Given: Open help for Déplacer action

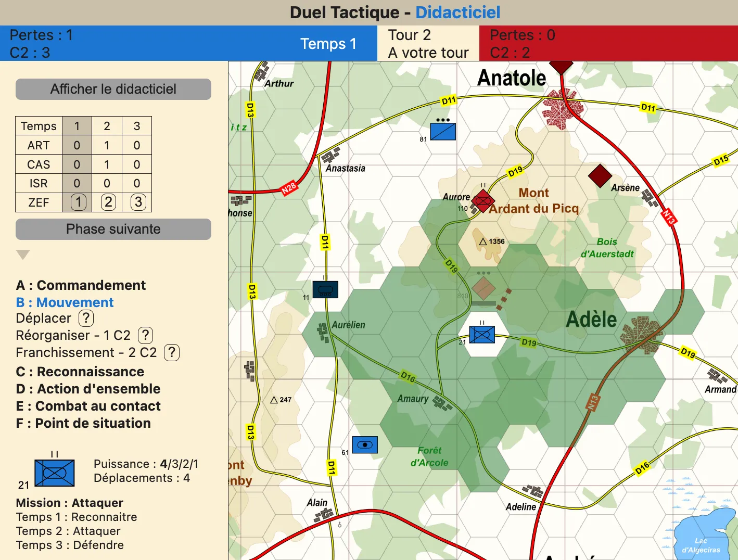Looking at the screenshot, I should point(86,318).
